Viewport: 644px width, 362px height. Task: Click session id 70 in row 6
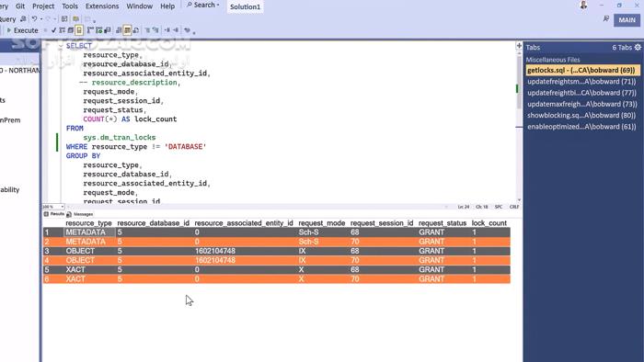355,279
